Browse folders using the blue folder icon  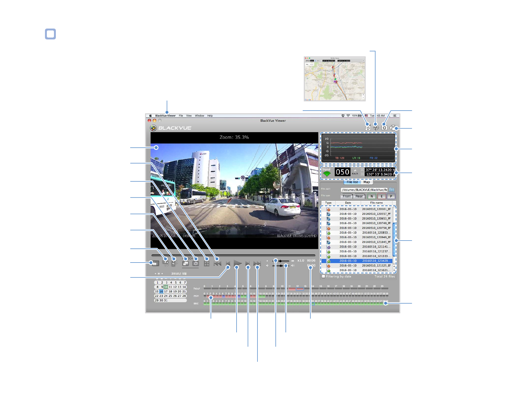click(x=392, y=190)
